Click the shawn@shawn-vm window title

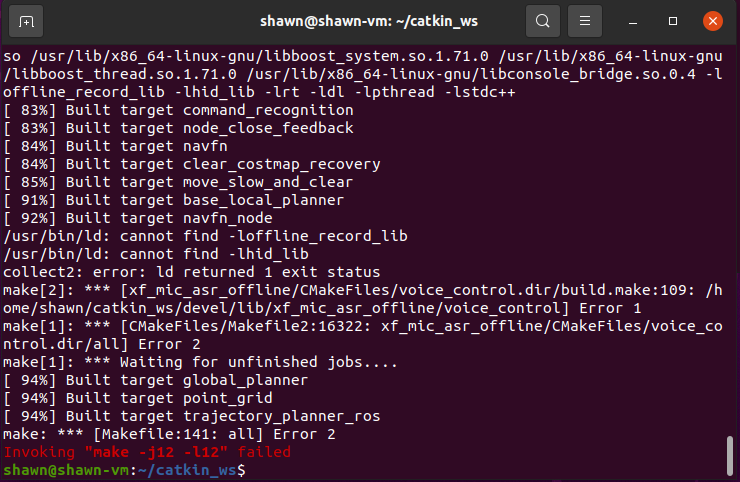click(369, 21)
